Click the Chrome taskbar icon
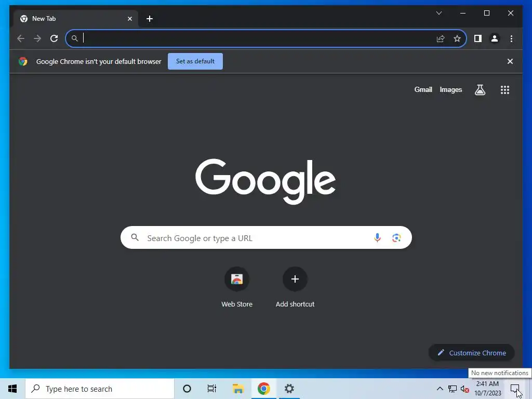The image size is (532, 399). [x=263, y=389]
